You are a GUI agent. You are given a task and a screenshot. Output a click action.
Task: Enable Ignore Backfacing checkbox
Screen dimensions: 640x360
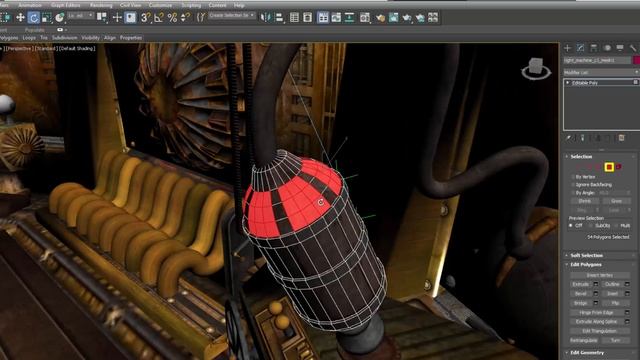coord(573,185)
